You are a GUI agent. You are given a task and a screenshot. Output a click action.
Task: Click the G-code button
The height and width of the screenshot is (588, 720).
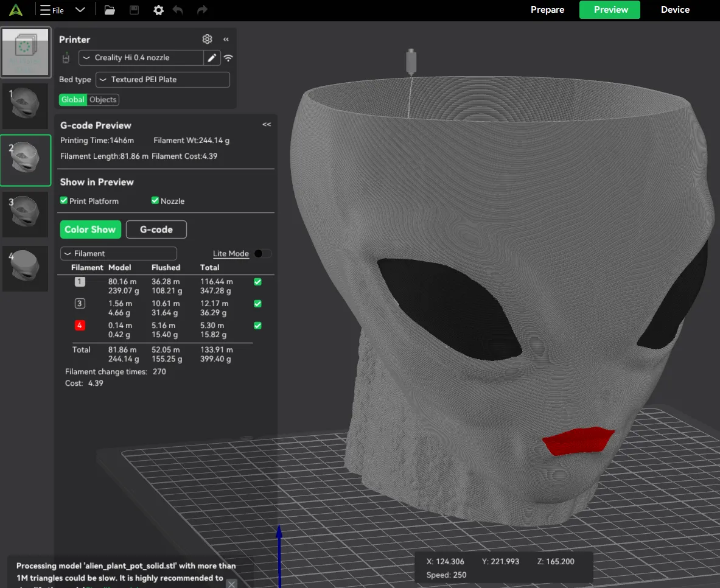(156, 229)
